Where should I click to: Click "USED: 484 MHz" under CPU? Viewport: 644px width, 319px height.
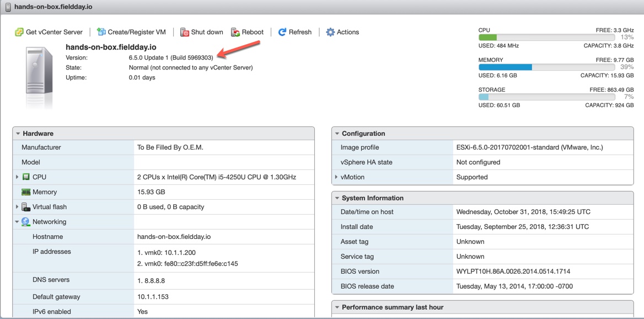click(498, 46)
